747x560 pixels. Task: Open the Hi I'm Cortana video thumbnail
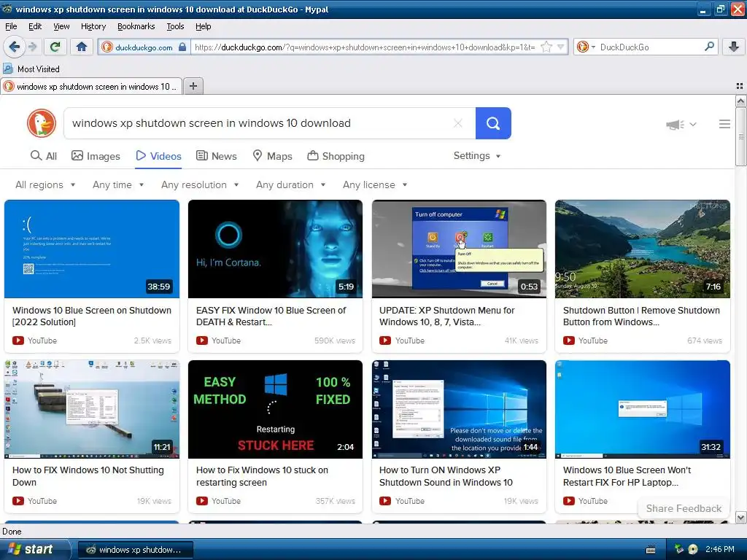click(275, 249)
